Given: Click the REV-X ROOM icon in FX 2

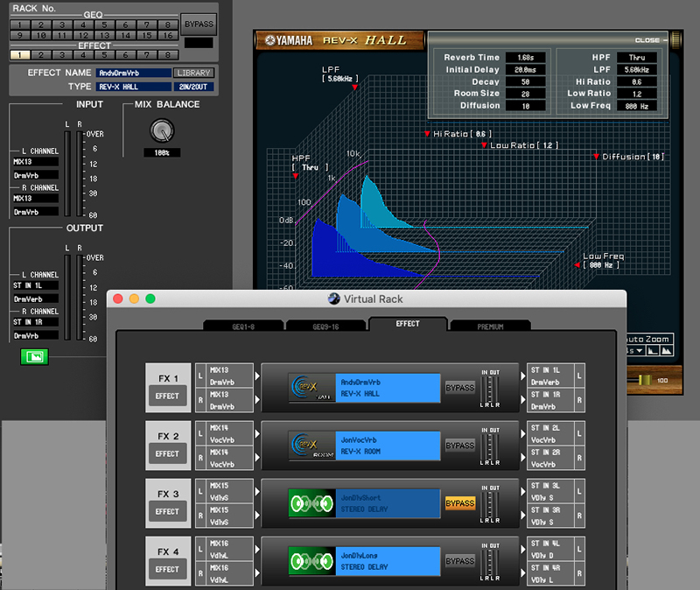Looking at the screenshot, I should [x=311, y=446].
